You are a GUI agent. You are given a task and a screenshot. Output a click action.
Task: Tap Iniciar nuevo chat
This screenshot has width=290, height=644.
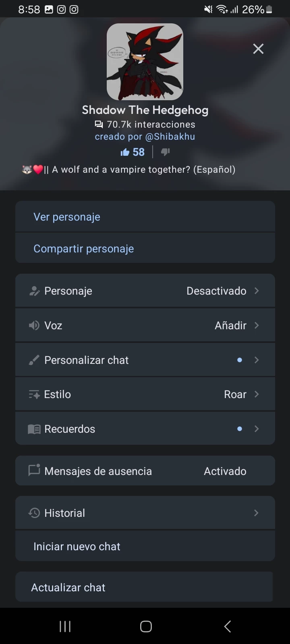(x=77, y=546)
